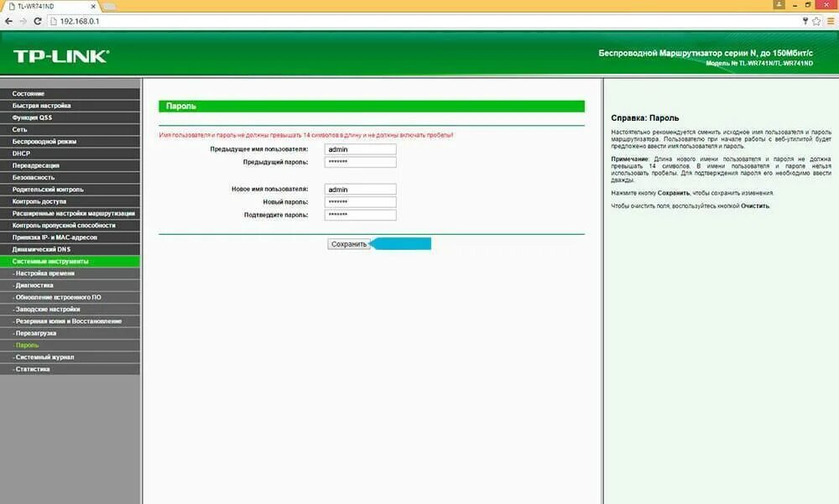The height and width of the screenshot is (504, 839).
Task: Click the Chrome user profile icon
Action: (779, 4)
